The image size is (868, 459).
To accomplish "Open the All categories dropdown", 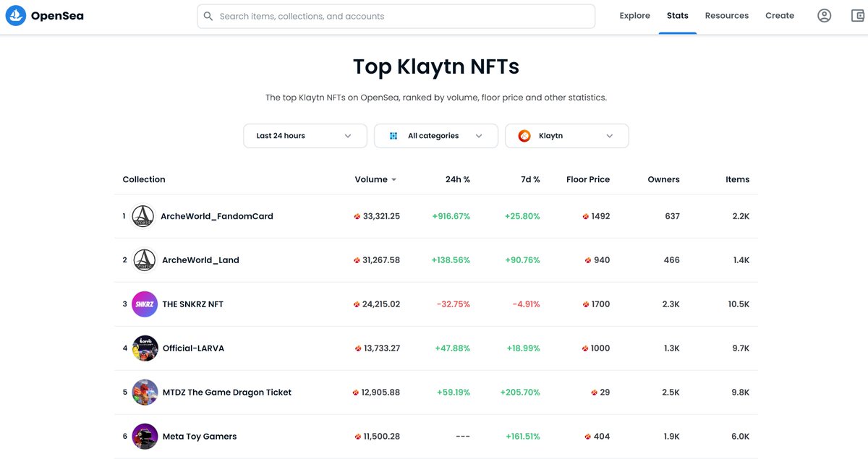I will (435, 135).
